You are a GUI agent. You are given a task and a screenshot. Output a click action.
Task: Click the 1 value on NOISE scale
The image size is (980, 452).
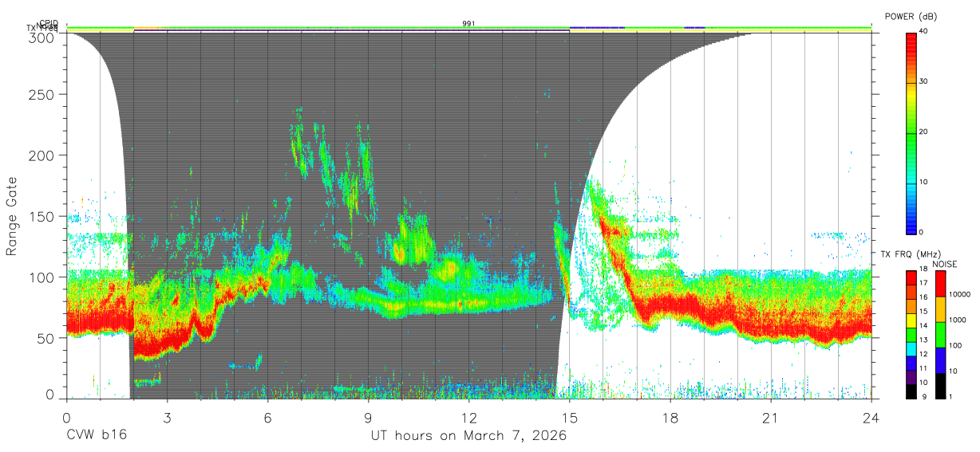[950, 396]
